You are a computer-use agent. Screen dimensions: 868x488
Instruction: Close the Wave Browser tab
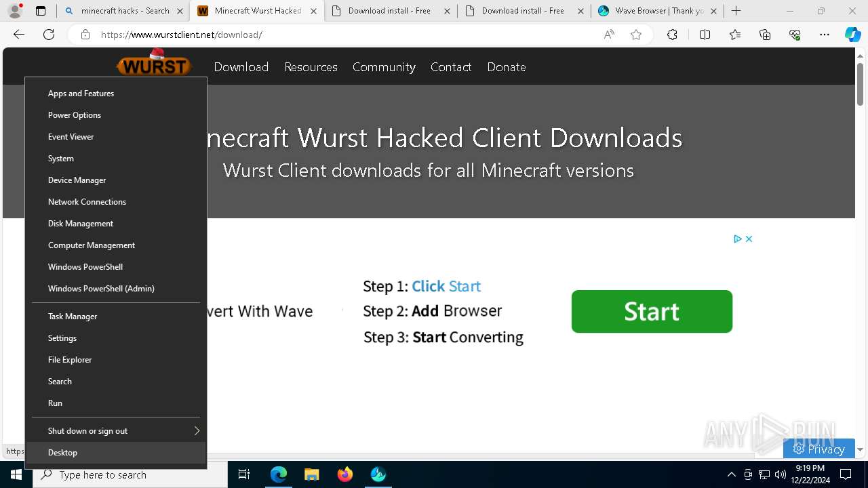coord(713,11)
